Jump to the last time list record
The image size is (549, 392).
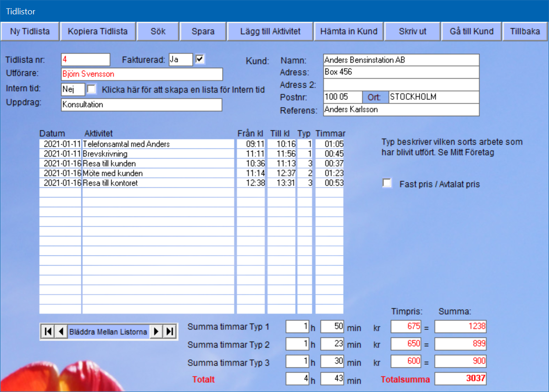click(x=170, y=332)
